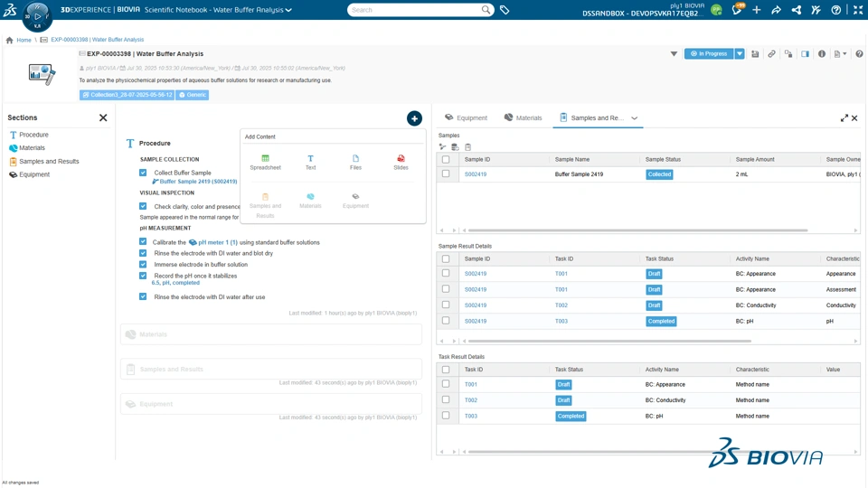Add a Slides content block
This screenshot has height=488, width=868.
click(x=401, y=159)
